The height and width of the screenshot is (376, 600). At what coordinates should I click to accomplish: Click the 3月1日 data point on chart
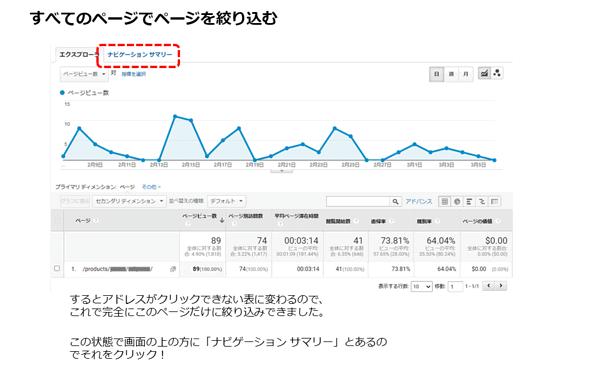414,144
